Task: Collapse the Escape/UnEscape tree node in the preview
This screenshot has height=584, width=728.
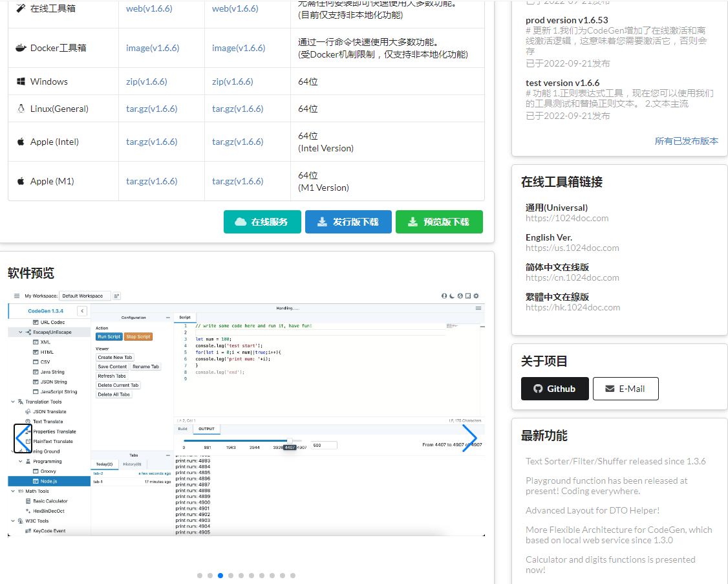Action: 21,332
